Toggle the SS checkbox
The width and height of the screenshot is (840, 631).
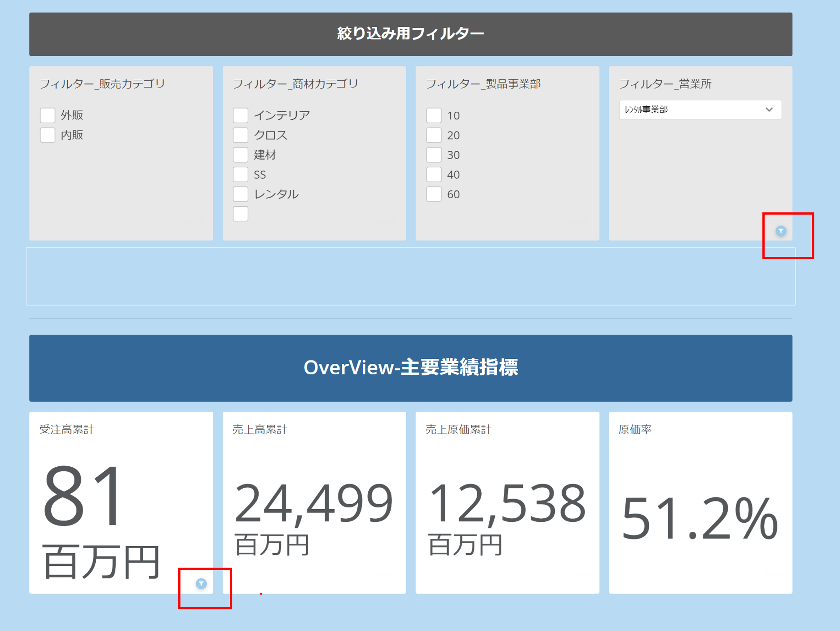[241, 174]
